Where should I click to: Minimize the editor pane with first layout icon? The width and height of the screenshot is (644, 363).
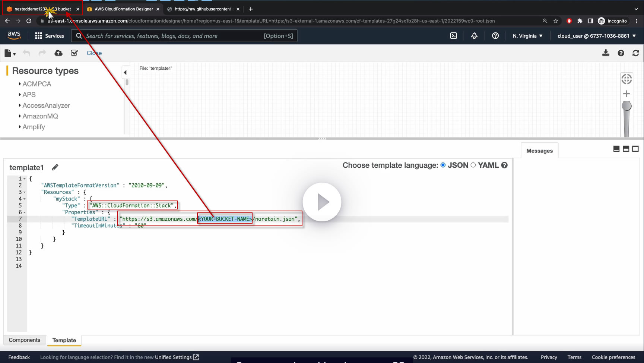point(616,149)
